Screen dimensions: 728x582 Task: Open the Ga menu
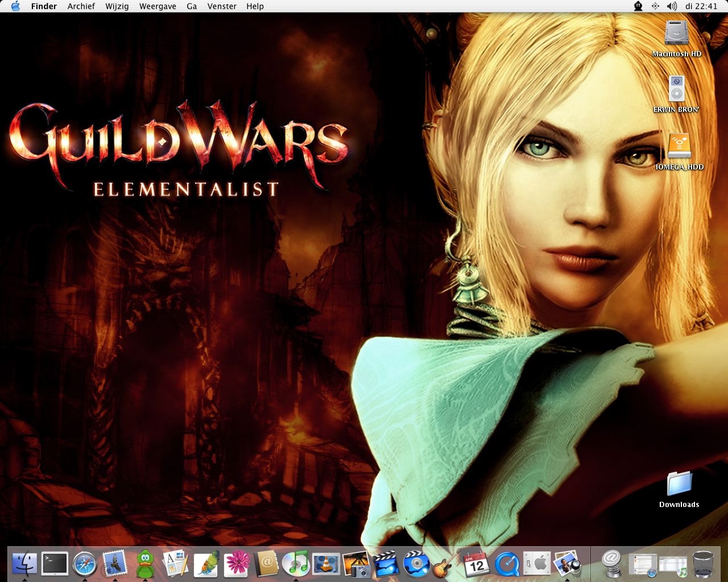192,6
